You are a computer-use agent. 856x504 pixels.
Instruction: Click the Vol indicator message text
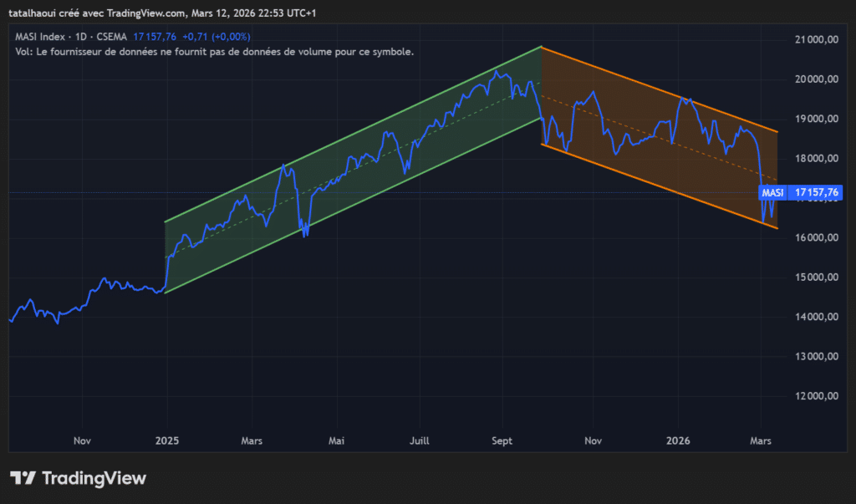[x=214, y=52]
